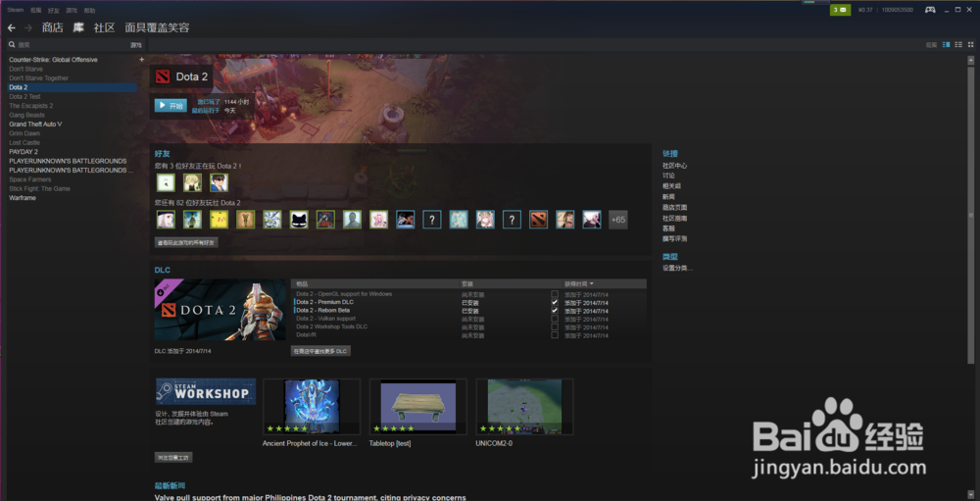Open Tabletop [test] workshop thumbnail
The height and width of the screenshot is (501, 980).
(x=418, y=407)
